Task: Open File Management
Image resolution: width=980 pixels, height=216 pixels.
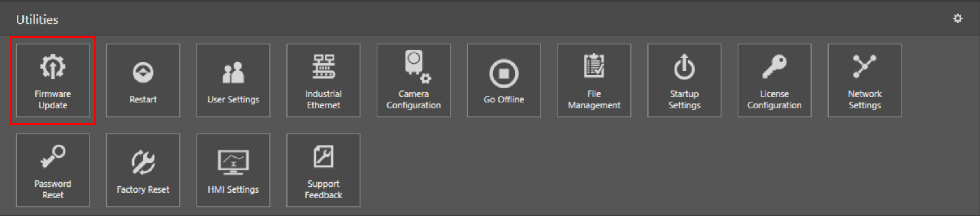Action: pos(594,80)
